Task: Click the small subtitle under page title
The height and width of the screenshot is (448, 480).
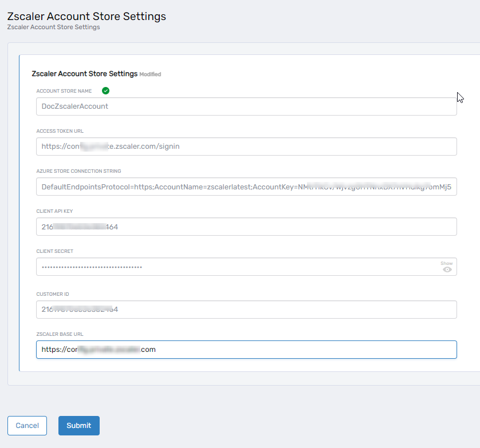Action: [x=53, y=27]
